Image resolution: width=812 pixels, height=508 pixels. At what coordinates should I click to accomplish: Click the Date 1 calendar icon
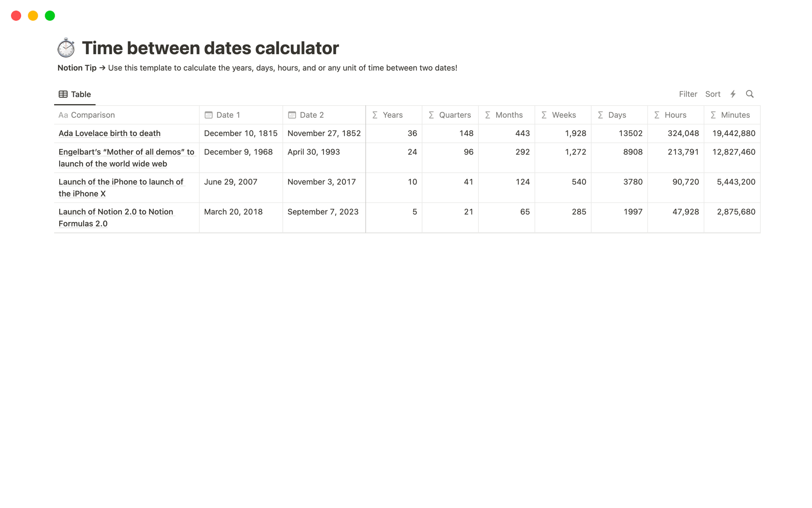pos(208,115)
